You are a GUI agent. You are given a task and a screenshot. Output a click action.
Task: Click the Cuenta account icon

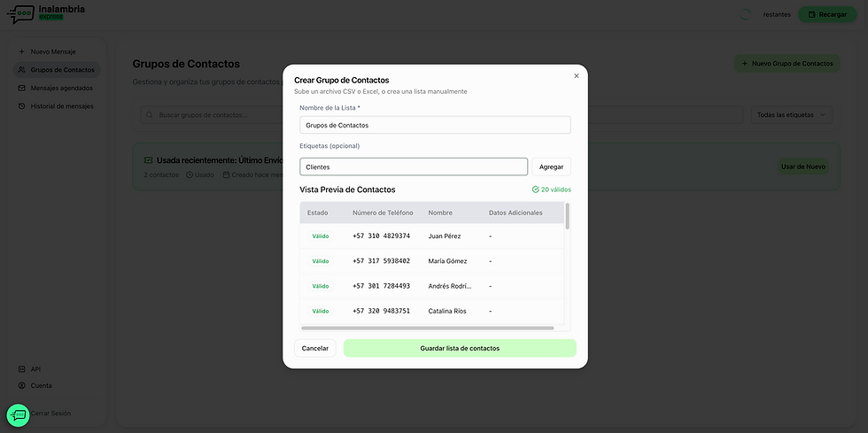point(22,386)
